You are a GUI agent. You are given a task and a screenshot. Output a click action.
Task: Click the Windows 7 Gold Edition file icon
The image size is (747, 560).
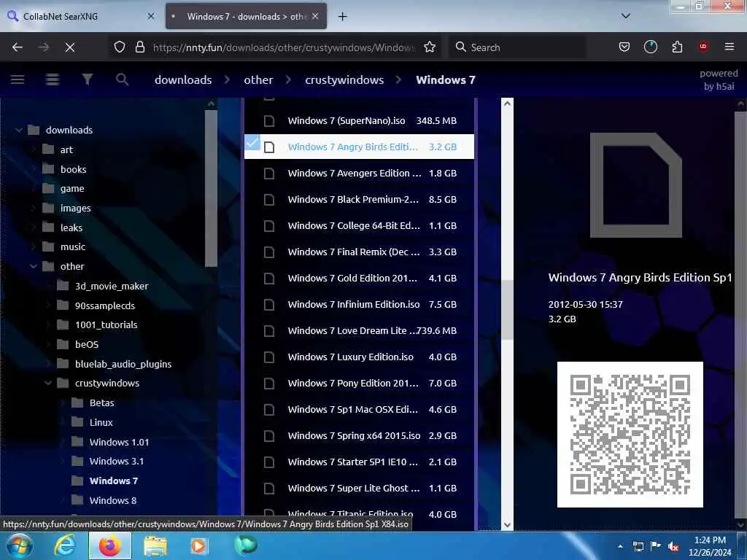[269, 278]
